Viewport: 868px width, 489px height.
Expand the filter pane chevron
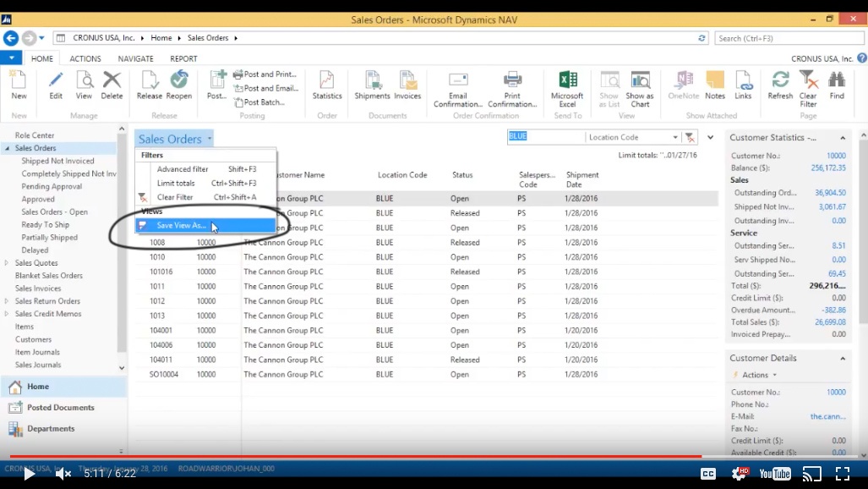click(710, 138)
